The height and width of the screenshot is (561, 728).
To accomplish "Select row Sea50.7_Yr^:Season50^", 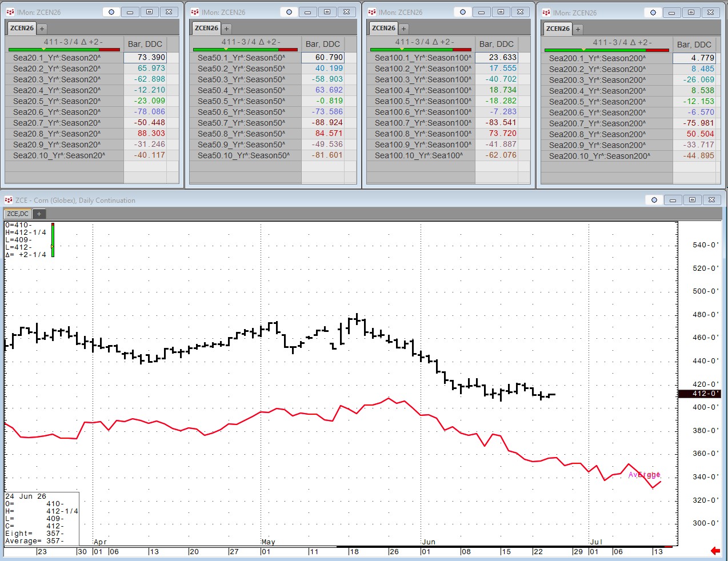I will [246, 123].
